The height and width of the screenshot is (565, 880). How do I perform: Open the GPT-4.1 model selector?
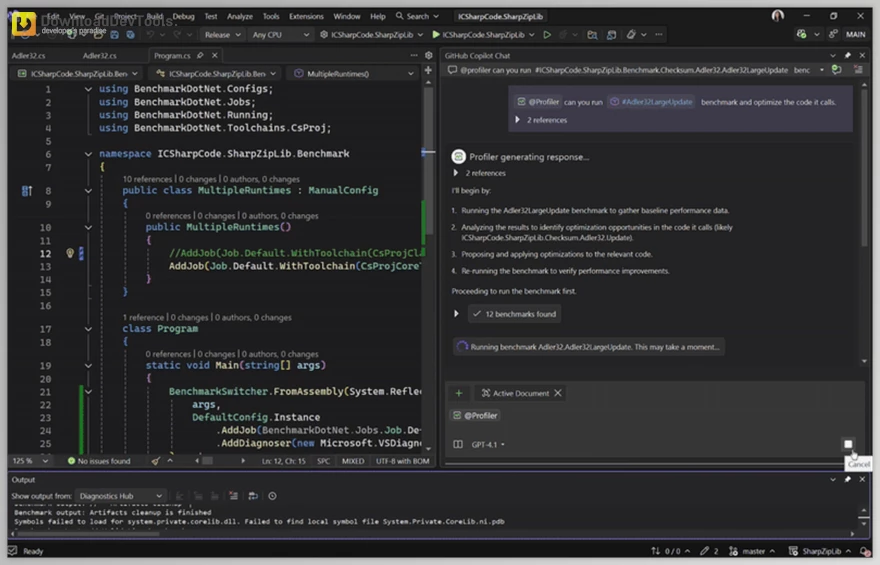click(488, 444)
